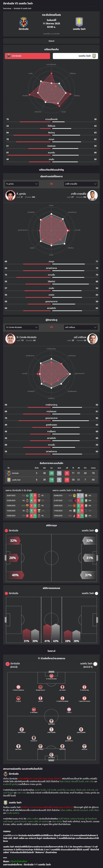Click the analysis breadcrumb link at top
Image resolution: width=103 pixels, height=868 pixels.
pos(7,8)
